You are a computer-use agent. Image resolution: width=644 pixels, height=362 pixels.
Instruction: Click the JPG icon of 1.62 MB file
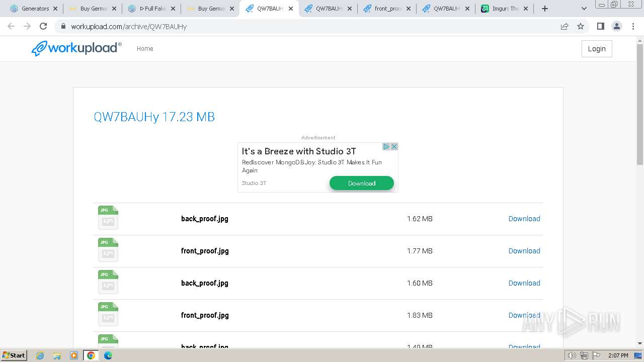(x=108, y=218)
